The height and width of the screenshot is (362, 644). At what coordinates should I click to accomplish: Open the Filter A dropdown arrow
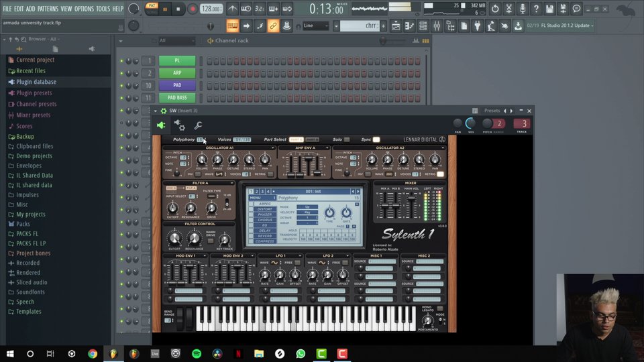point(231,183)
